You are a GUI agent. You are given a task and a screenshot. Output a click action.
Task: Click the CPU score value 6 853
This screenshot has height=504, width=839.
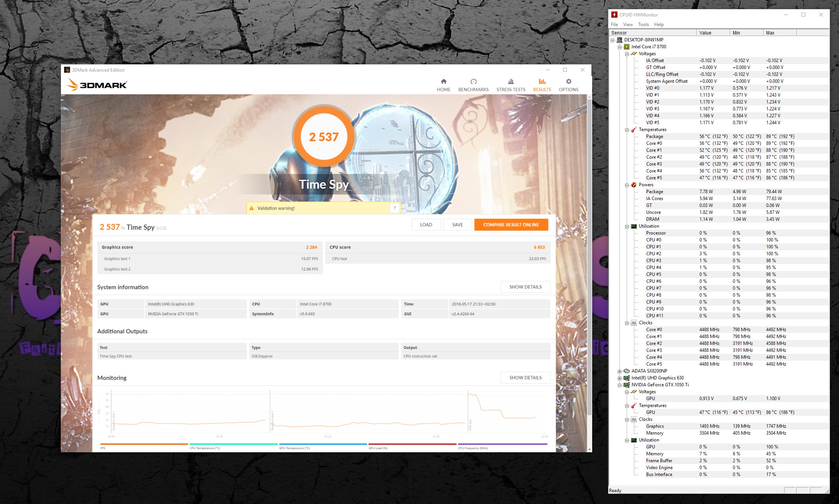coord(539,247)
